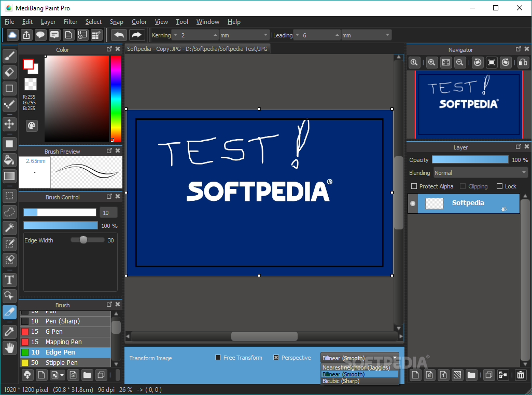This screenshot has width=532, height=395.
Task: Open the Window menu
Action: pos(207,22)
